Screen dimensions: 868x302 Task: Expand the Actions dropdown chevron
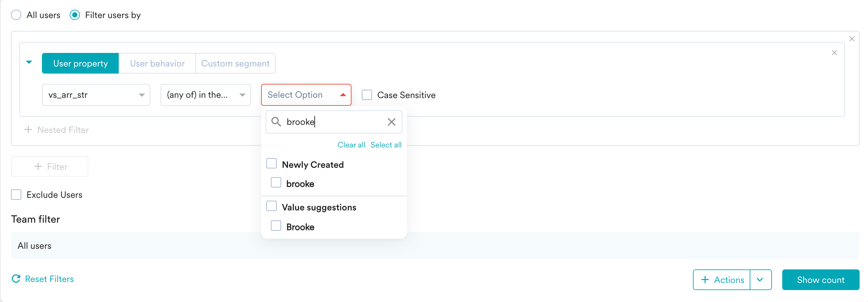(x=760, y=279)
